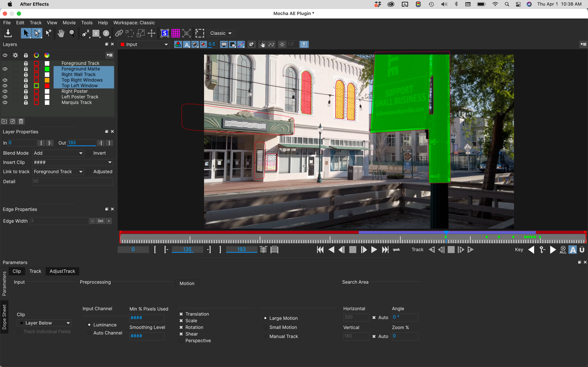Open the Track menu
Image resolution: width=588 pixels, height=367 pixels.
tap(36, 23)
